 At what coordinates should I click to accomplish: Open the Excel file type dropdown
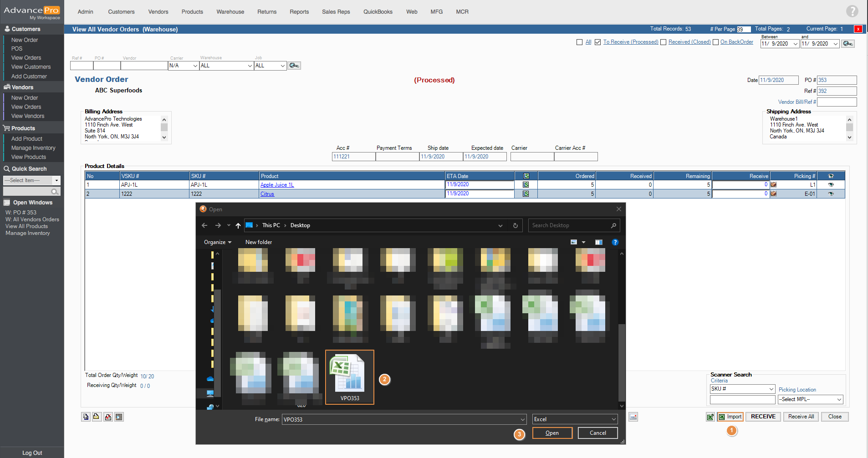(613, 419)
